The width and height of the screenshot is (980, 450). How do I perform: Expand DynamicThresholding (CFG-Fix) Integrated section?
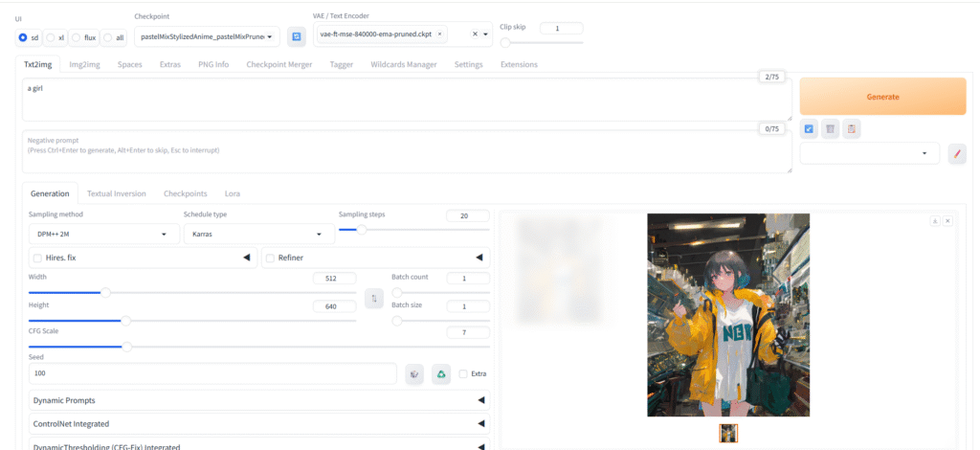pyautogui.click(x=259, y=444)
